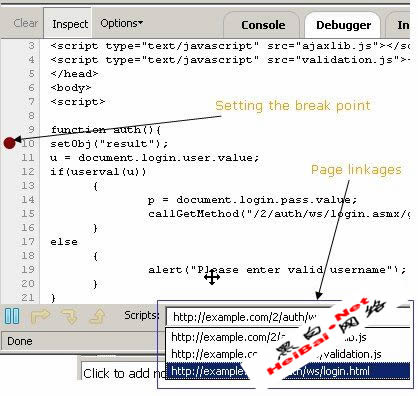This screenshot has width=418, height=396.
Task: Click the </head> tag line
Action: coord(74,74)
